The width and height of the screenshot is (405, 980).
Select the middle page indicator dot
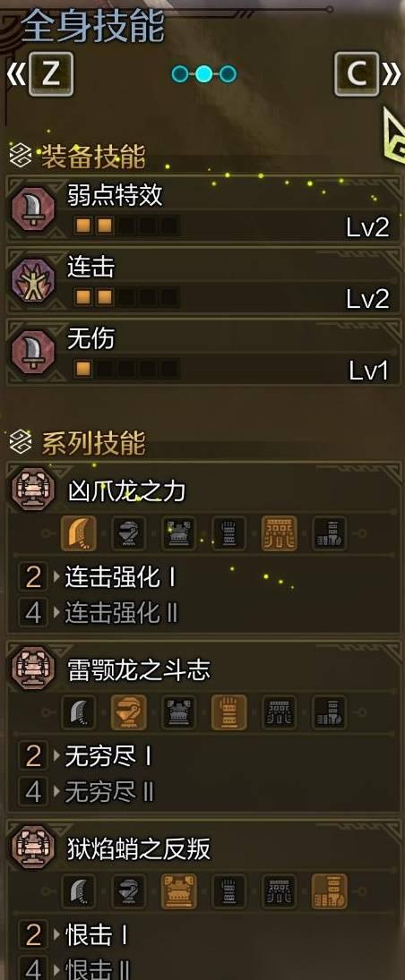203,74
